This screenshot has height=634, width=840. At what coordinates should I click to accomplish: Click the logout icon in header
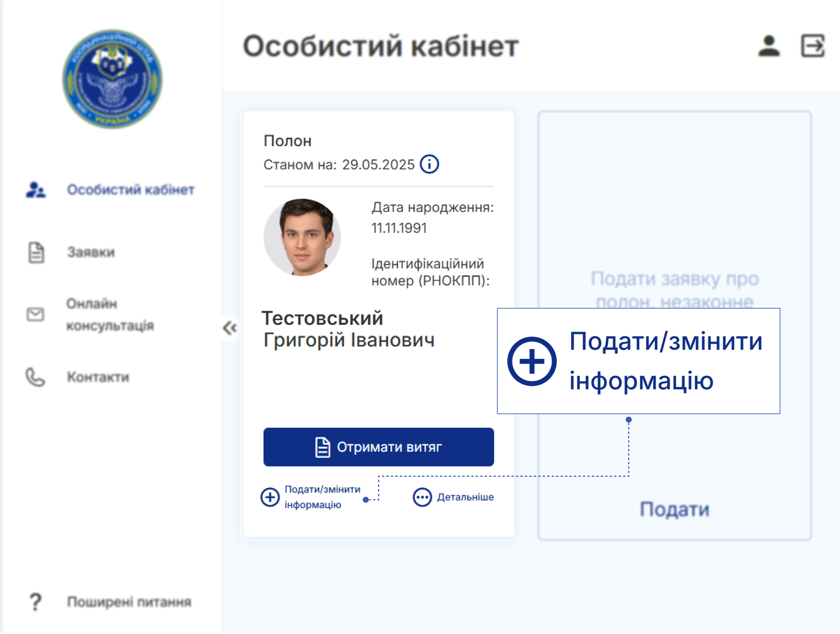813,46
